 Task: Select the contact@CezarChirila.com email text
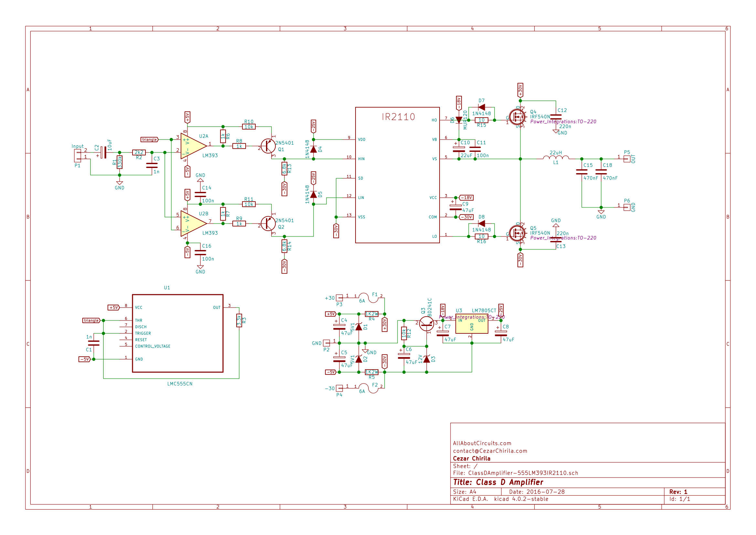click(490, 451)
